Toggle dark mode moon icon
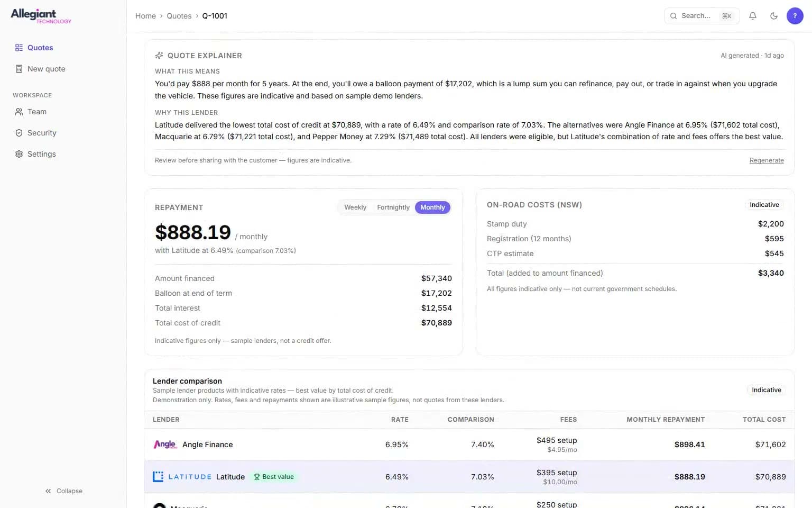 [774, 16]
